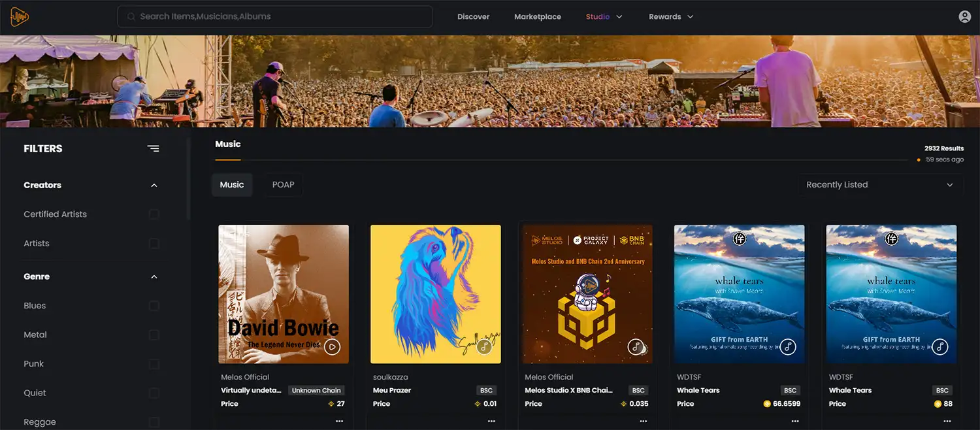Collapse the Genre filter section

154,277
